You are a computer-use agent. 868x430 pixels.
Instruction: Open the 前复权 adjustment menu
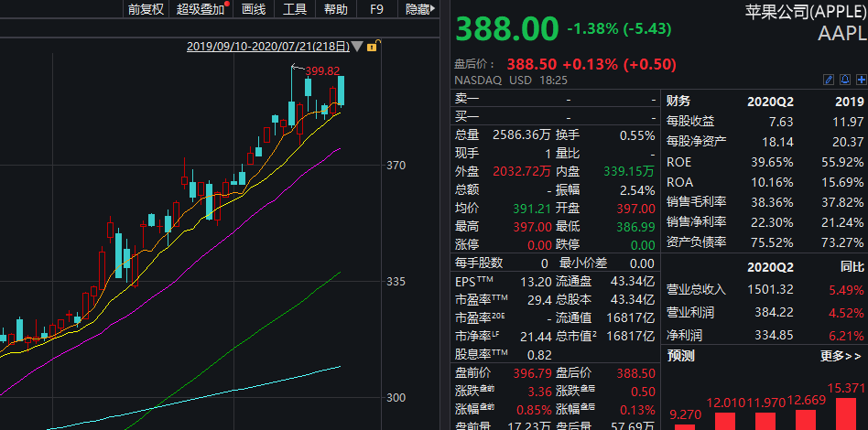click(x=146, y=9)
